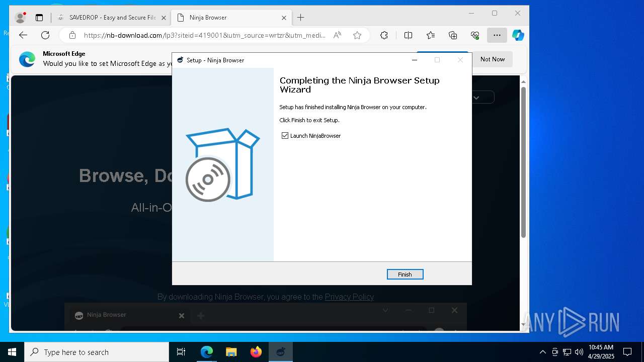Open the network status tray icon

(567, 352)
